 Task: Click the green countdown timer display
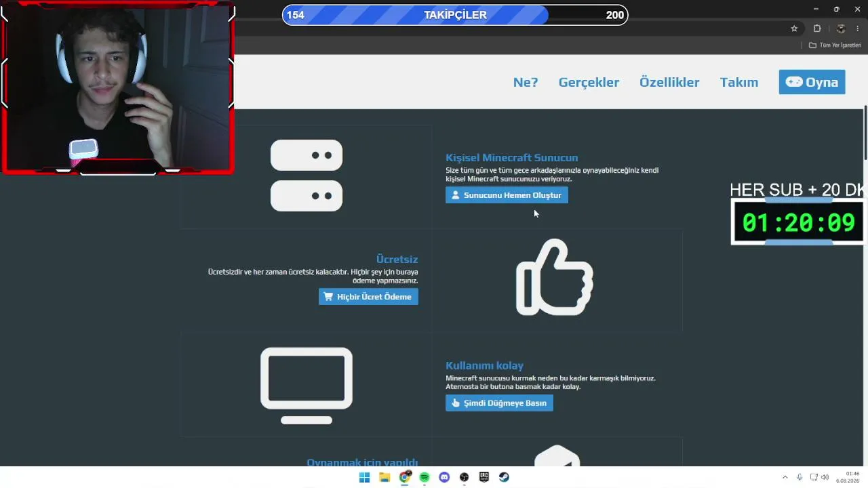tap(798, 222)
